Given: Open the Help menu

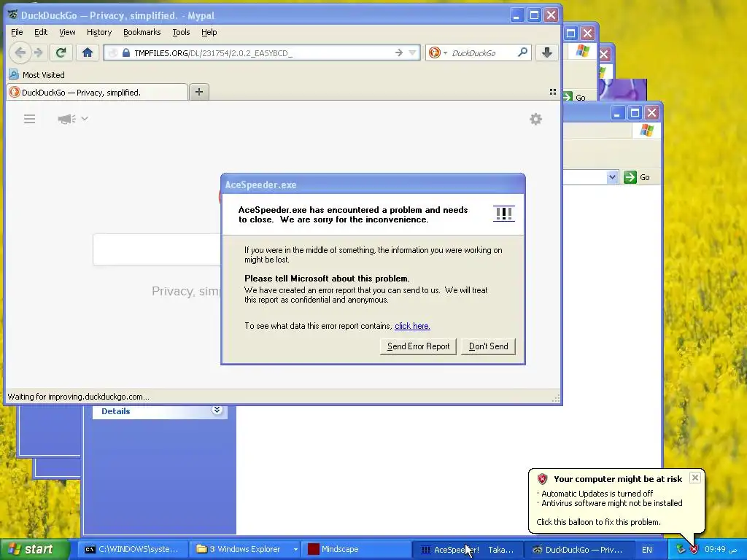Looking at the screenshot, I should tap(209, 32).
